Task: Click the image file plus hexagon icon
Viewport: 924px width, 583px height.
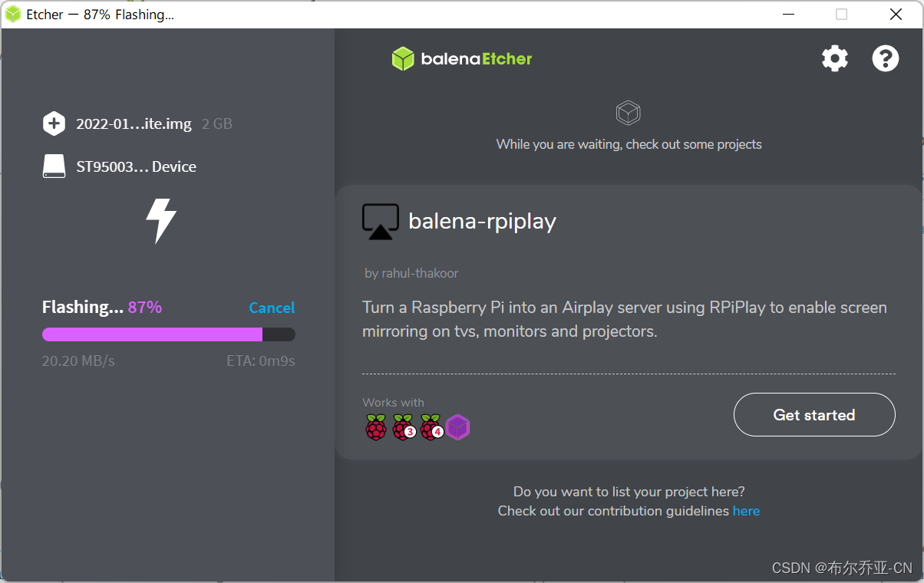Action: [x=54, y=124]
